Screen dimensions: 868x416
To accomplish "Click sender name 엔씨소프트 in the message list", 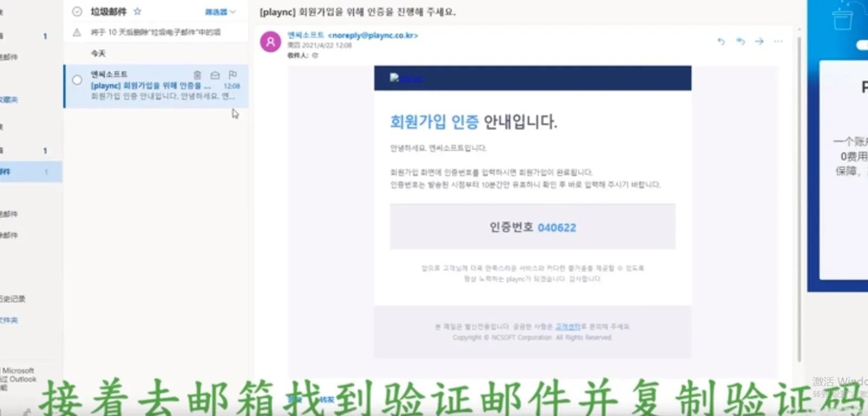I will [109, 74].
